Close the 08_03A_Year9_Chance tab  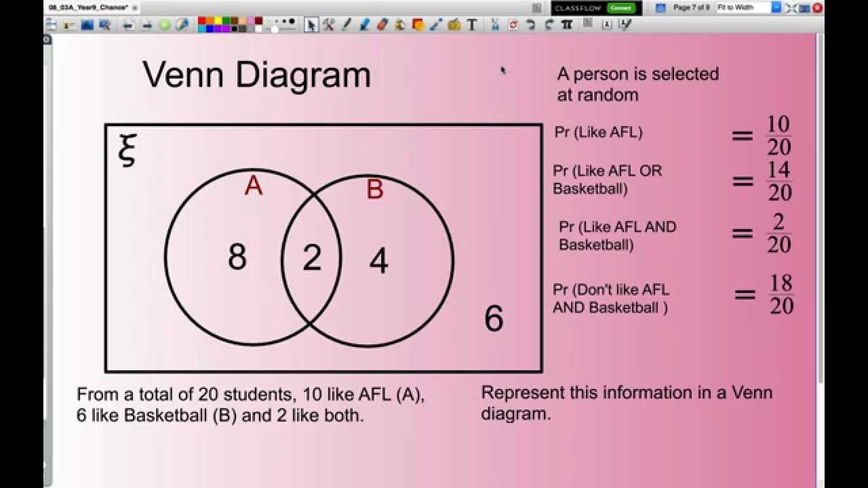point(134,7)
